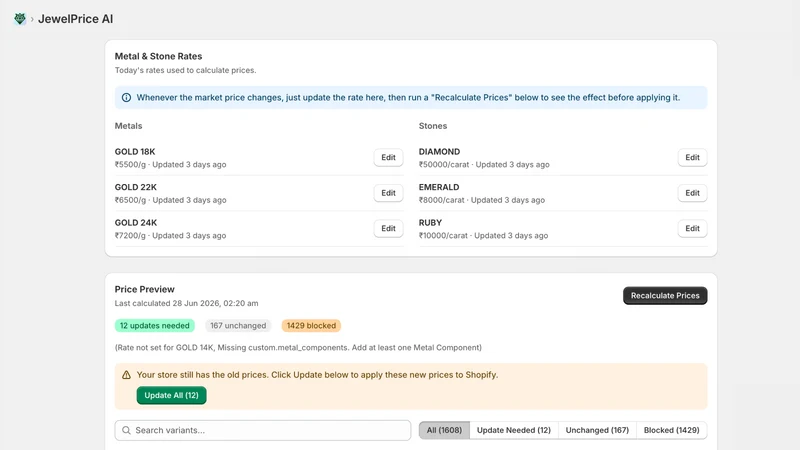Edit the RUBY rate
Viewport: 800px width, 450px height.
point(692,229)
